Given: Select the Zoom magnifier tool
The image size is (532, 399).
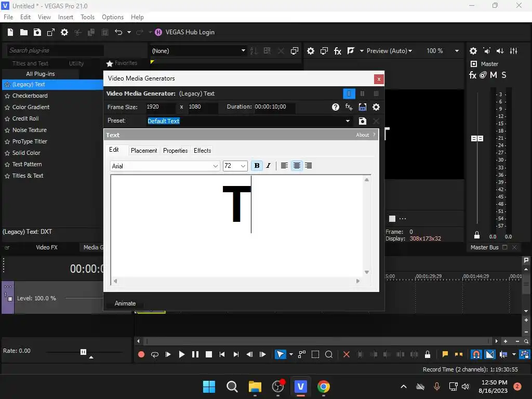Looking at the screenshot, I should (329, 354).
